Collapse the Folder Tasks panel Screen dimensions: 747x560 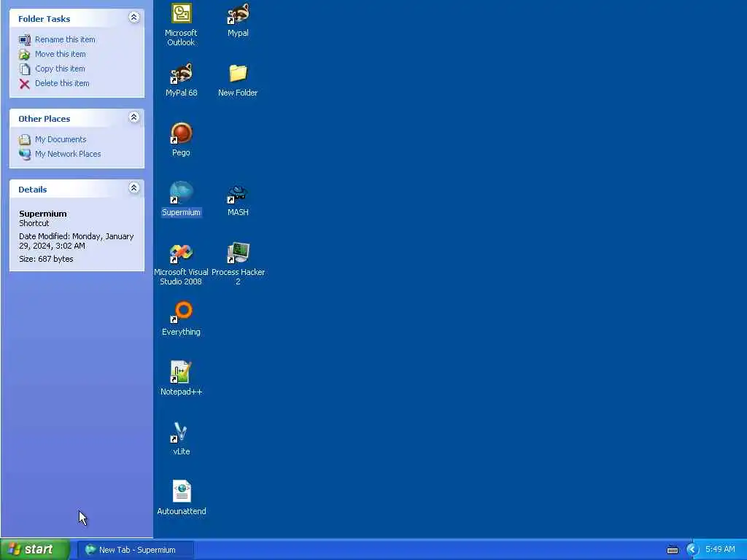coord(134,17)
